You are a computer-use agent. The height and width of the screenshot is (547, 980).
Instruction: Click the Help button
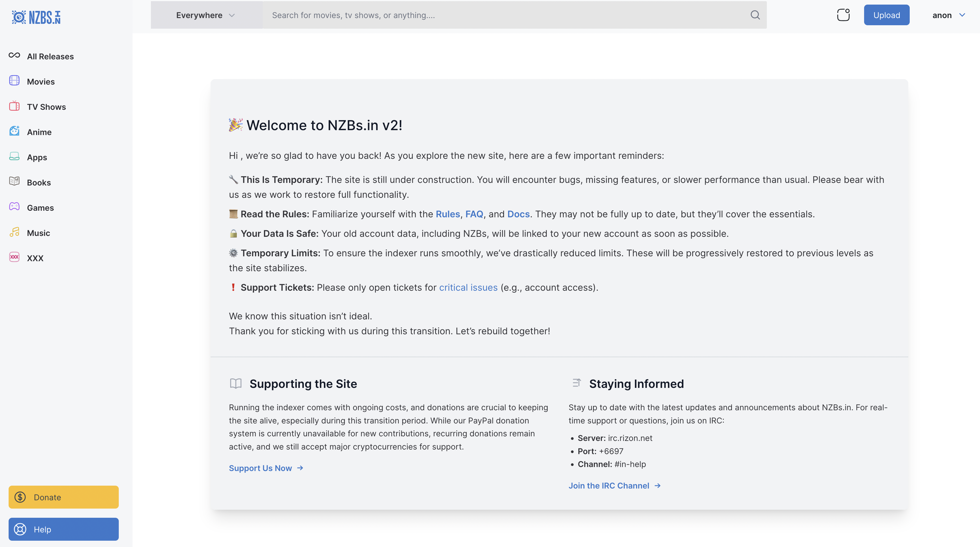tap(63, 529)
